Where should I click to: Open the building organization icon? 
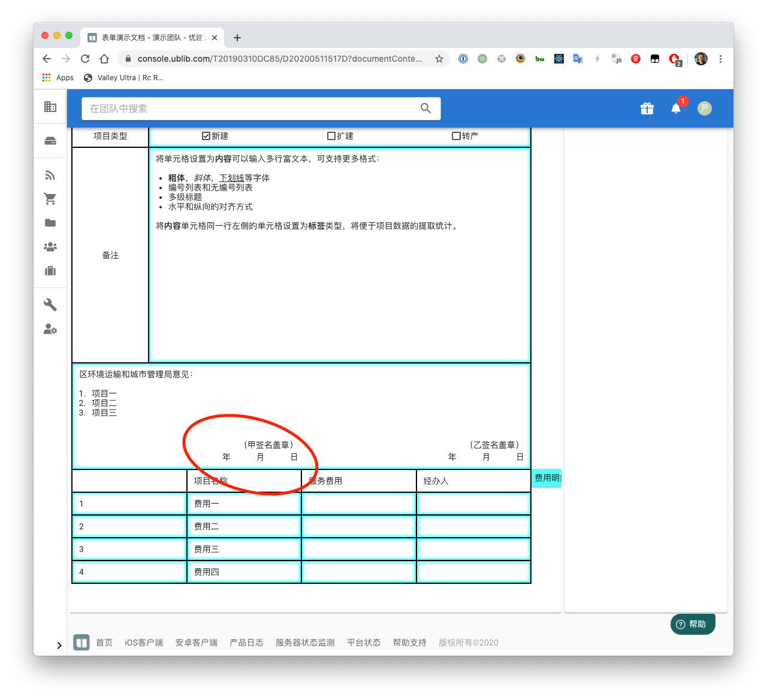click(50, 107)
